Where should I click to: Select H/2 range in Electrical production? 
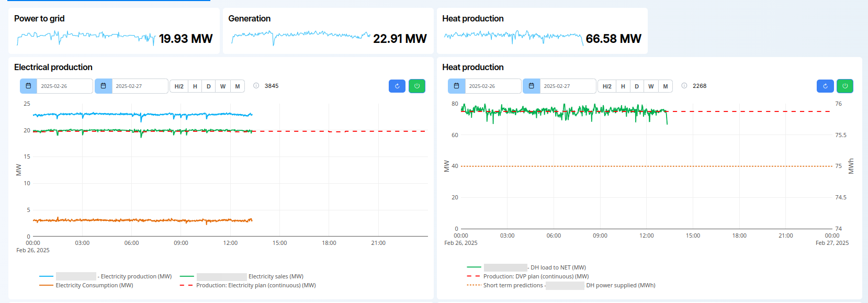(x=179, y=86)
